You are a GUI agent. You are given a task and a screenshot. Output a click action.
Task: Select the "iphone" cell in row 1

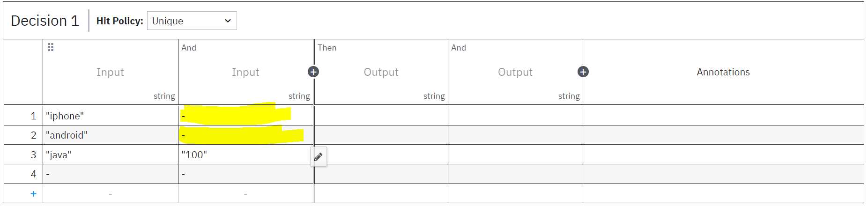[110, 116]
